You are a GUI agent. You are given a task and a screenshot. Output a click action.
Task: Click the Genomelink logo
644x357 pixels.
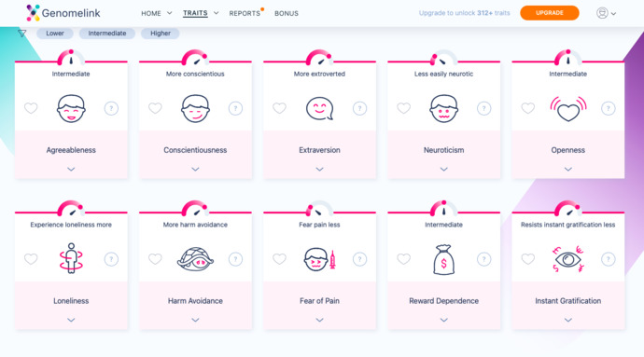pyautogui.click(x=63, y=13)
